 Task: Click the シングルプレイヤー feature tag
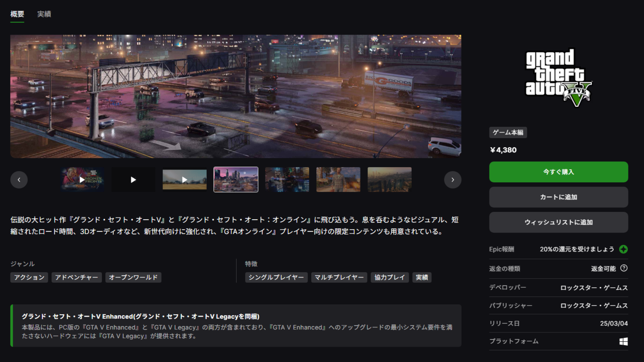pos(276,277)
